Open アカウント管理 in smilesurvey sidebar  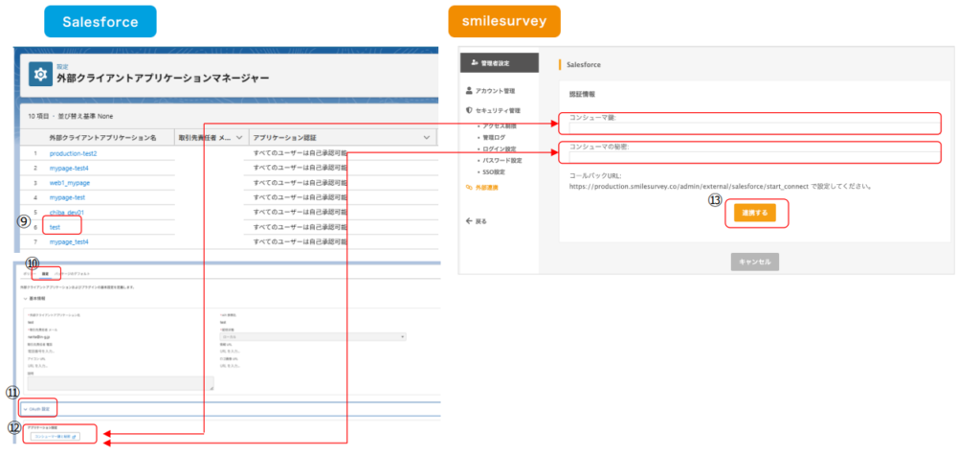(495, 91)
